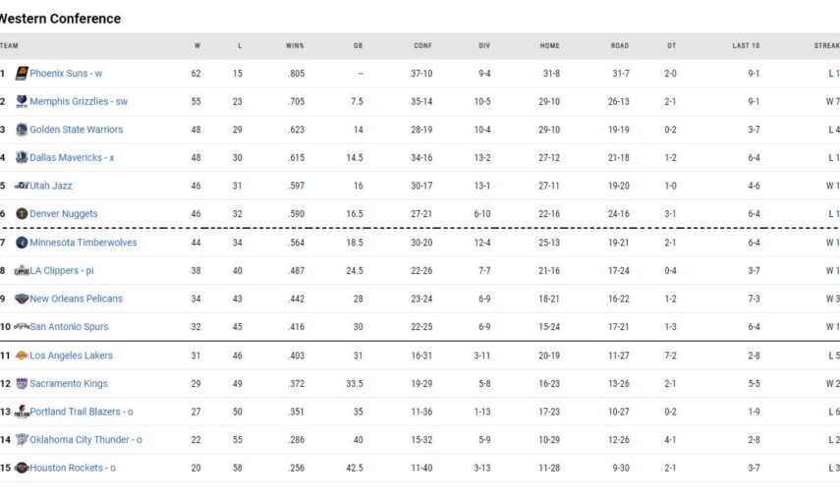The width and height of the screenshot is (840, 504).
Task: Click the HOME record column header
Action: pos(549,45)
